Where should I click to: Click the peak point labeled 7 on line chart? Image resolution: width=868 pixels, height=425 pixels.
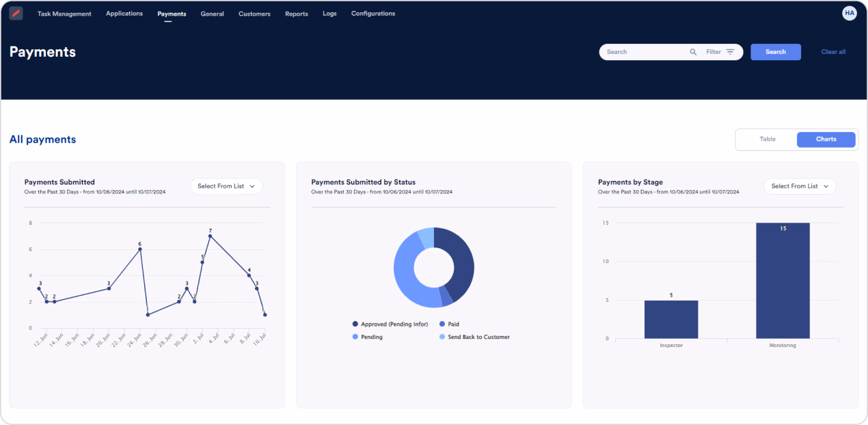(x=211, y=236)
